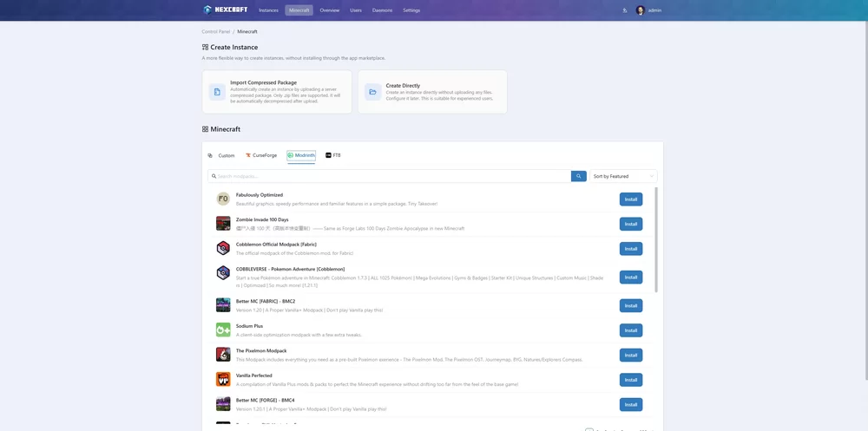Click the Sodium Plus modpack icon
868x431 pixels.
[223, 330]
